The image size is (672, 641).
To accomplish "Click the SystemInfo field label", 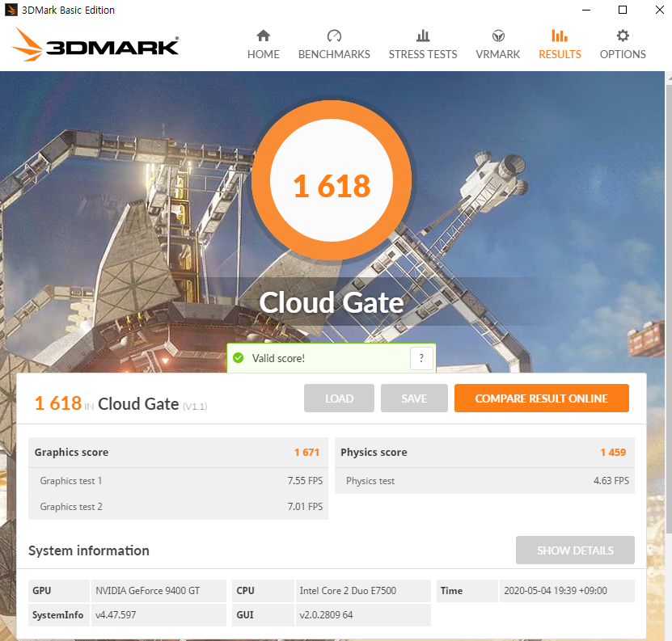I will [58, 615].
